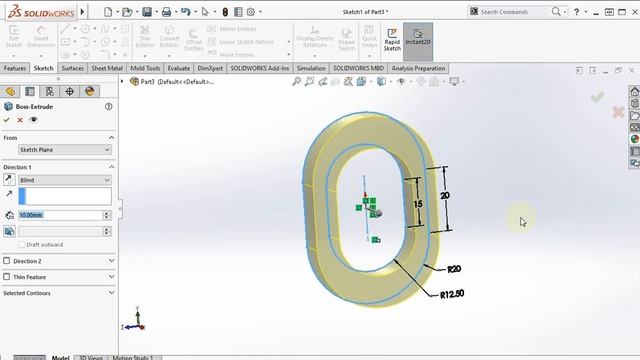640x360 pixels.
Task: Activate Rapid Sketch tool
Action: click(392, 40)
